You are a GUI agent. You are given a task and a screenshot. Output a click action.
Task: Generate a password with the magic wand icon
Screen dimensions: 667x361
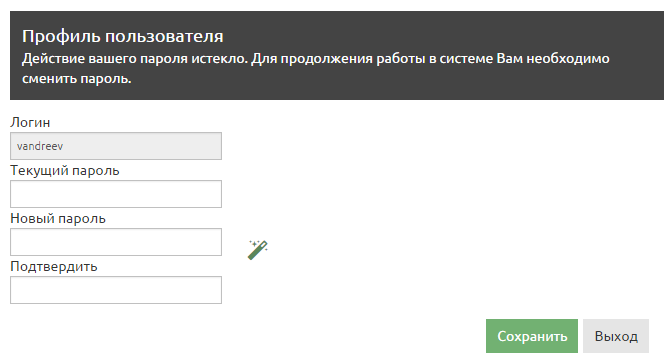pyautogui.click(x=258, y=250)
